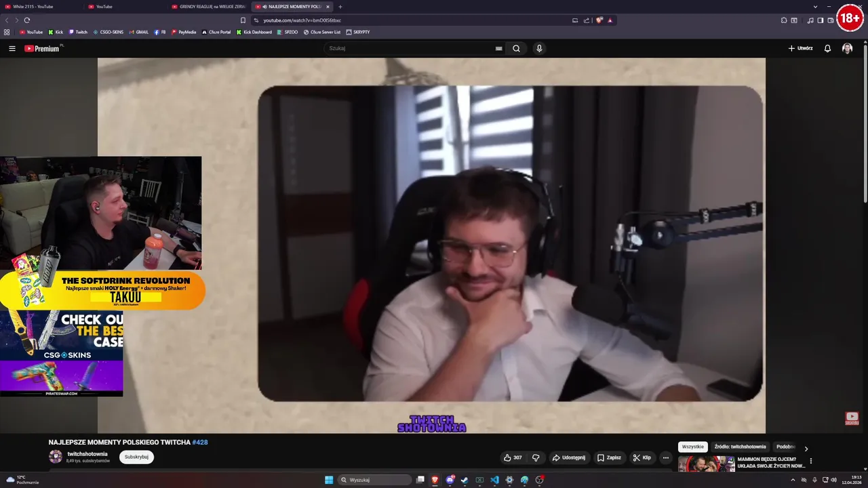868x488 pixels.
Task: Save video with the Zapisz button
Action: [609, 457]
